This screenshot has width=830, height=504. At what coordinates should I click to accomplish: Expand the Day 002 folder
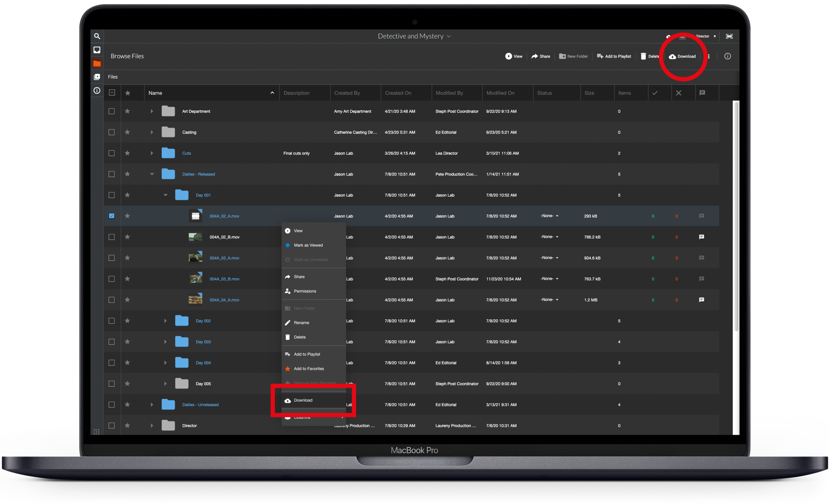(165, 321)
